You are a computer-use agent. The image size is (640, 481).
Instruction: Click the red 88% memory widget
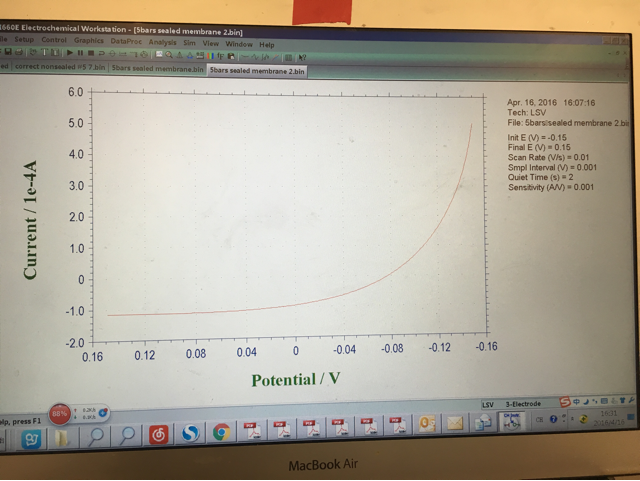(x=60, y=414)
